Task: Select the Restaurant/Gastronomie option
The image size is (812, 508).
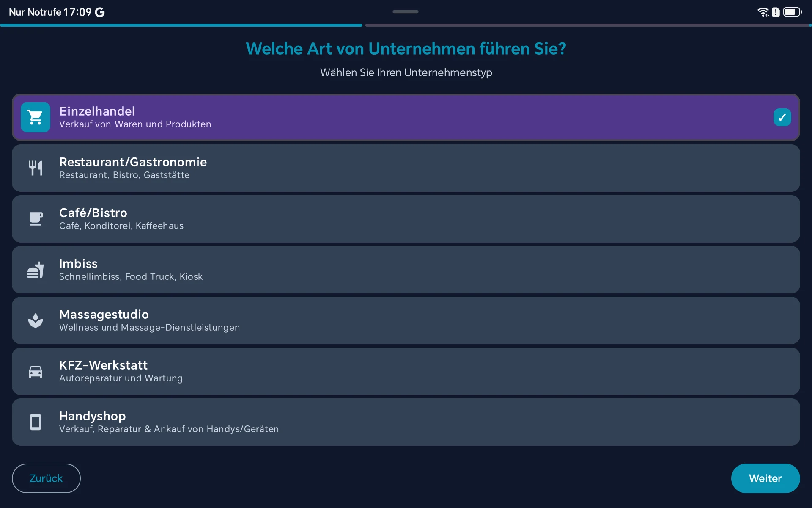Action: [406, 168]
